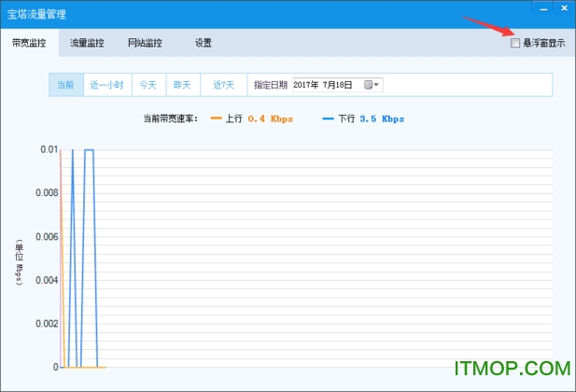Select the 当前 time range button
The image size is (576, 392).
click(66, 85)
